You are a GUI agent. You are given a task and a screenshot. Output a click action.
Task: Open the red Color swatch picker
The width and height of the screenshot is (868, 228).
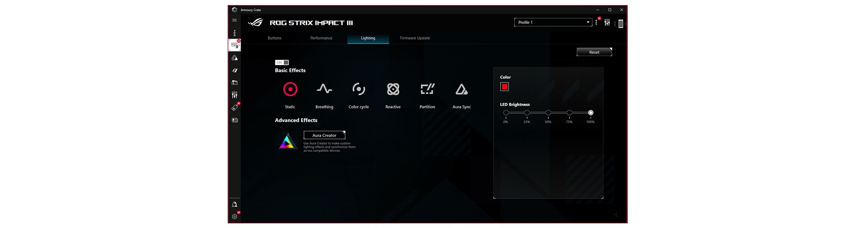tap(505, 87)
